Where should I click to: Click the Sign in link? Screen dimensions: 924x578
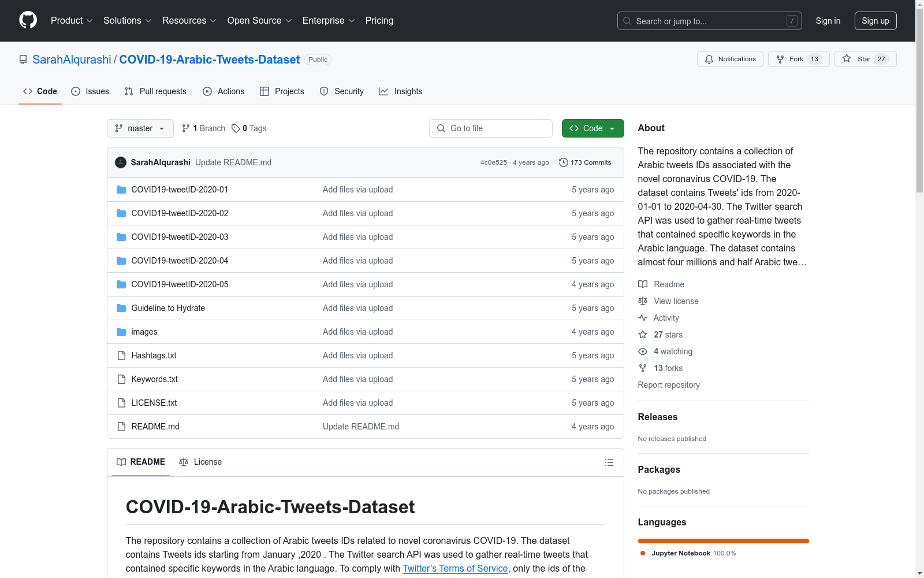[828, 21]
